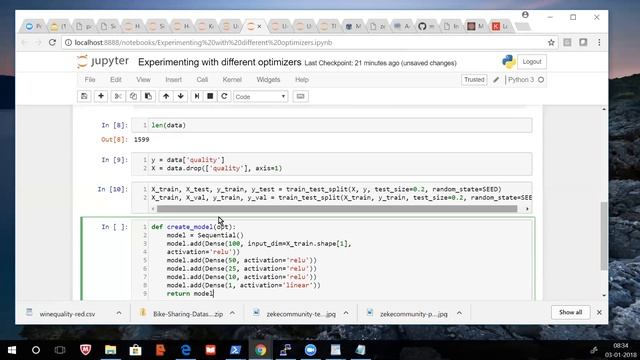Open the Kernel menu
The height and width of the screenshot is (360, 640).
(232, 80)
